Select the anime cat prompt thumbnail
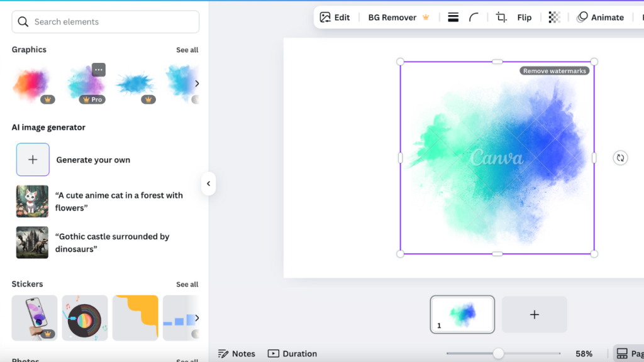Image resolution: width=644 pixels, height=362 pixels. click(x=32, y=201)
